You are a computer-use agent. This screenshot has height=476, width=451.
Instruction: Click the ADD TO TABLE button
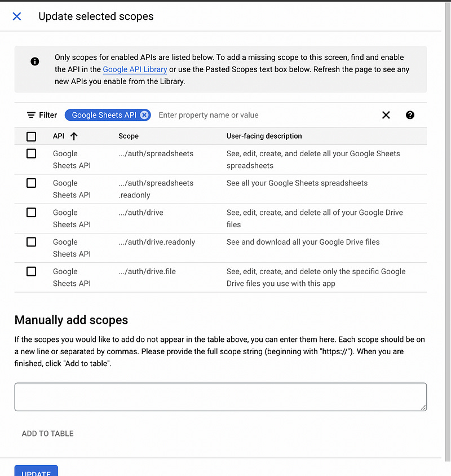[47, 433]
